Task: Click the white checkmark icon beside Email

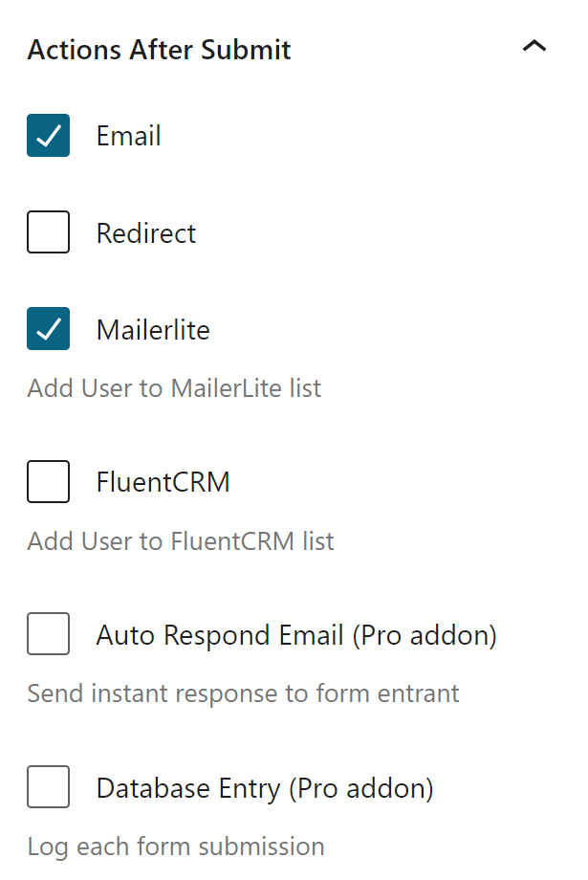Action: point(48,137)
